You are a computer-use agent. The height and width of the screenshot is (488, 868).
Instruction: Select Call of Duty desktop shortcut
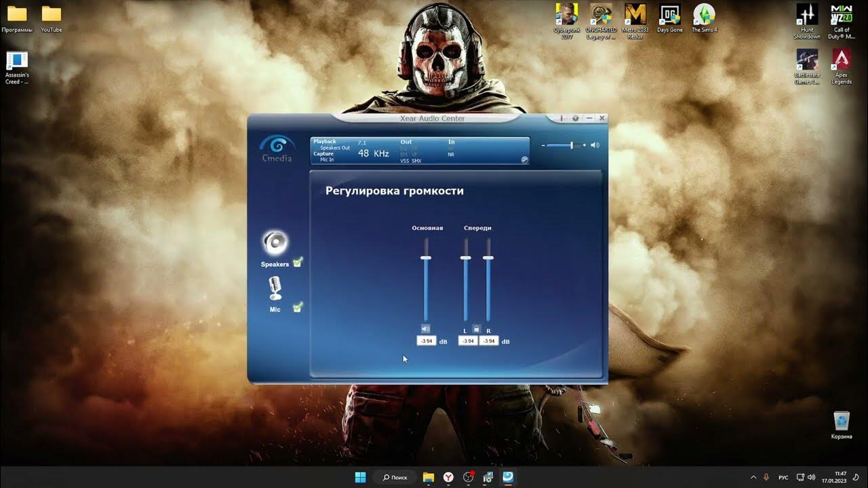click(x=842, y=22)
